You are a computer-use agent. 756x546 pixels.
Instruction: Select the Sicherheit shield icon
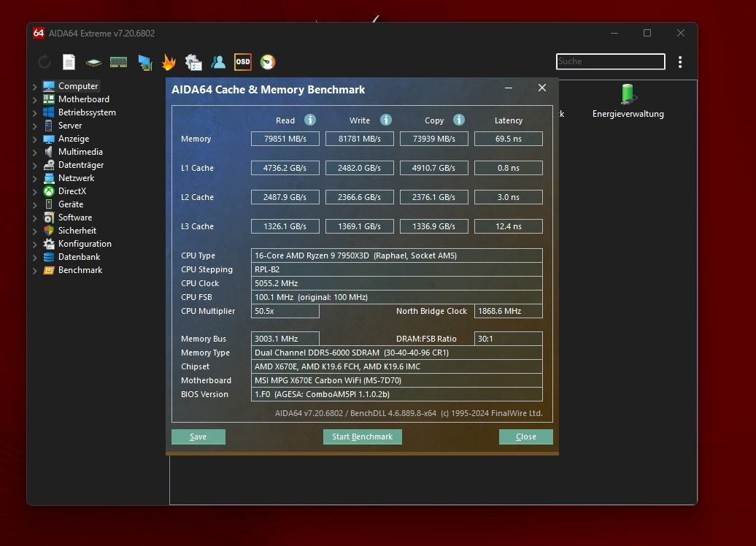pos(49,231)
